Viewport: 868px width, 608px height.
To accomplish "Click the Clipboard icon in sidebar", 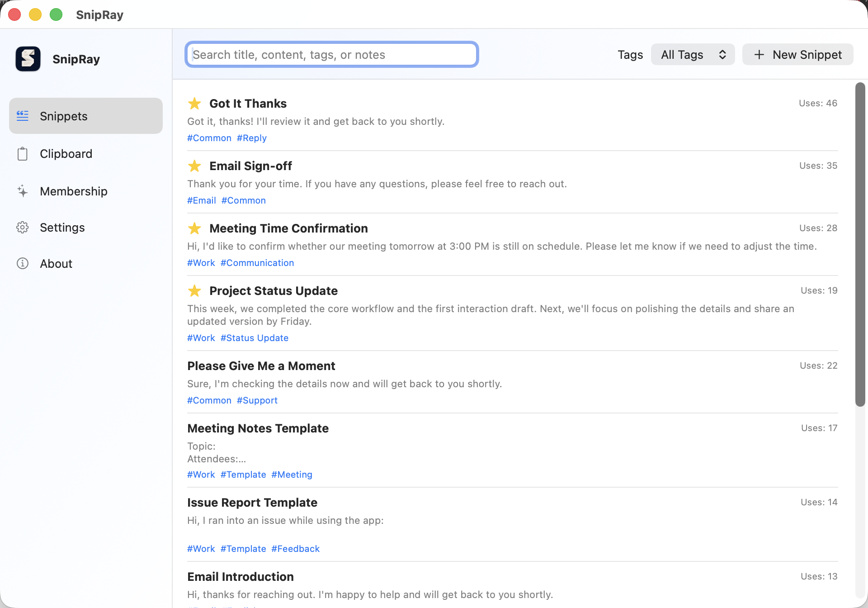I will (x=23, y=154).
